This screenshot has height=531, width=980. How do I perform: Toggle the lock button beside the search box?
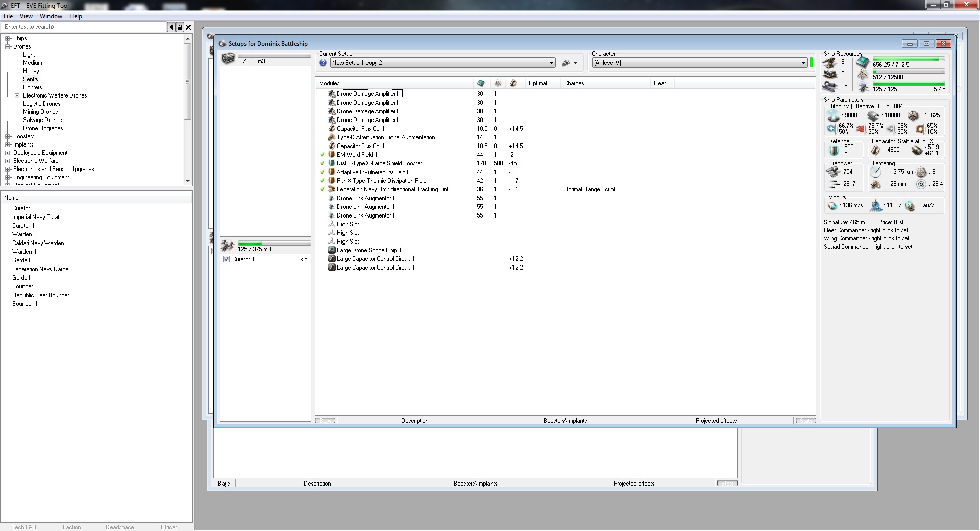pyautogui.click(x=180, y=27)
